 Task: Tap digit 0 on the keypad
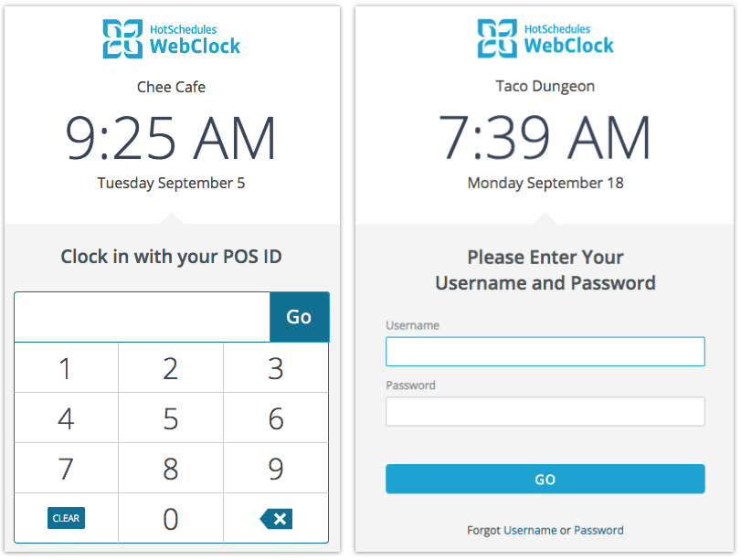click(x=171, y=519)
